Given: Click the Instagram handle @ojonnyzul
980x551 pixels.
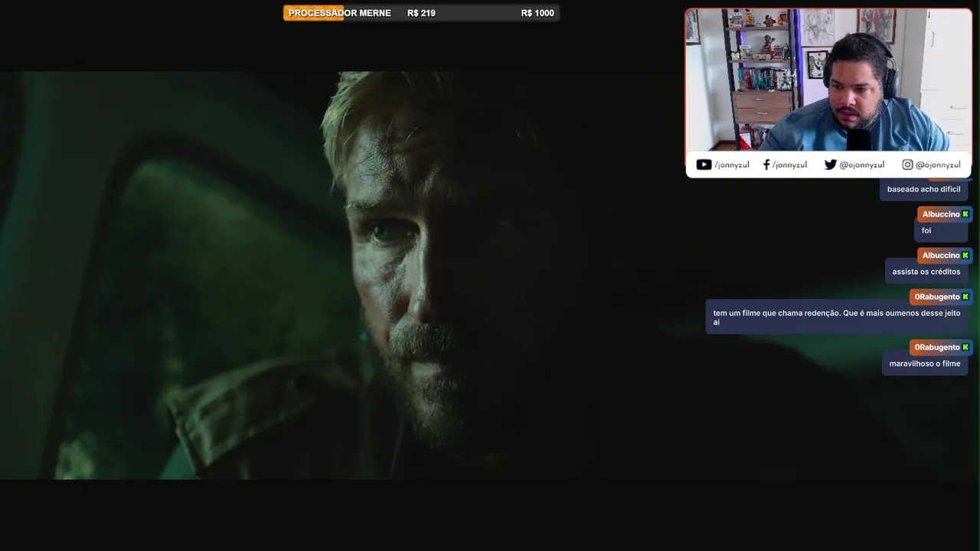Looking at the screenshot, I should pos(938,165).
